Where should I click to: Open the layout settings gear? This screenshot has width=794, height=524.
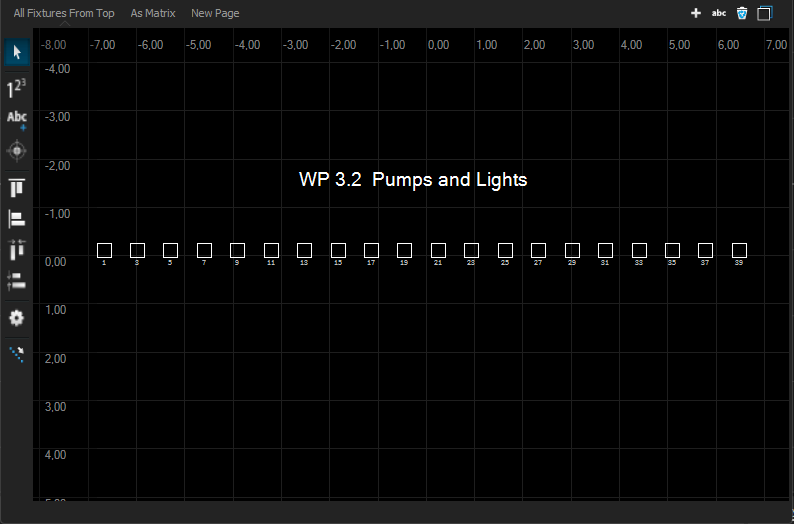[17, 317]
